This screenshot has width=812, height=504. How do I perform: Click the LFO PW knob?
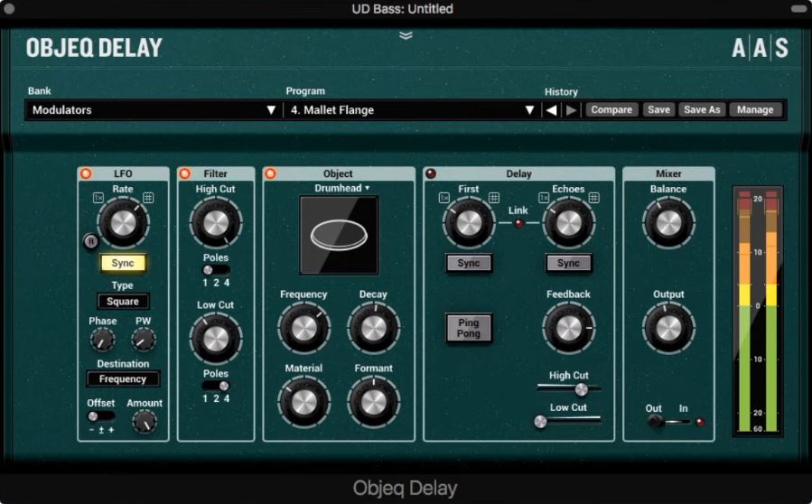coord(144,340)
